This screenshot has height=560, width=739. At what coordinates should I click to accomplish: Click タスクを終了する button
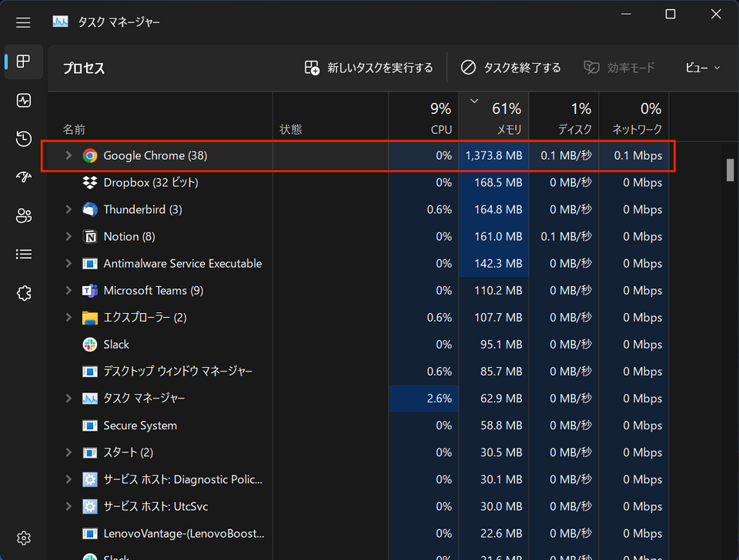coord(511,68)
